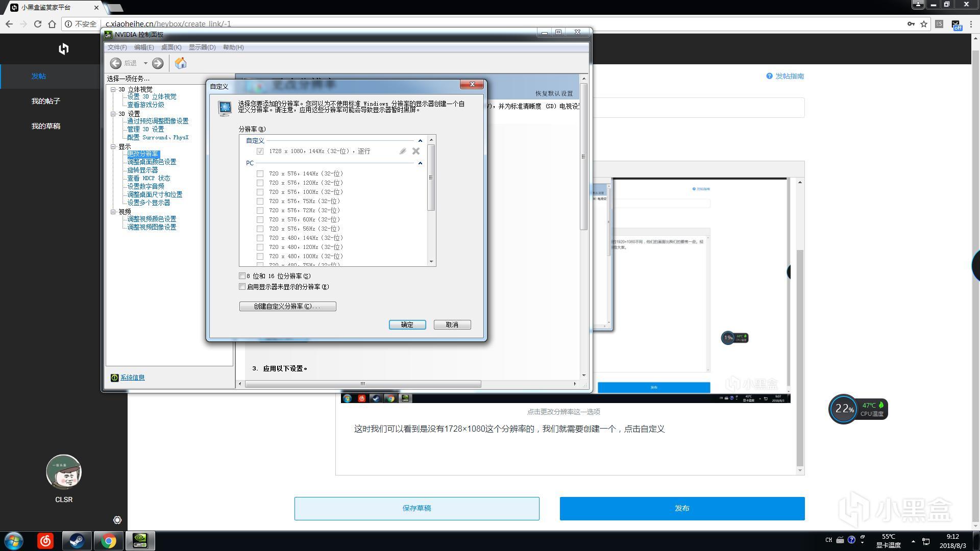The width and height of the screenshot is (980, 551).
Task: Collapse the 3D 立体视觉 tree node
Action: [x=113, y=89]
